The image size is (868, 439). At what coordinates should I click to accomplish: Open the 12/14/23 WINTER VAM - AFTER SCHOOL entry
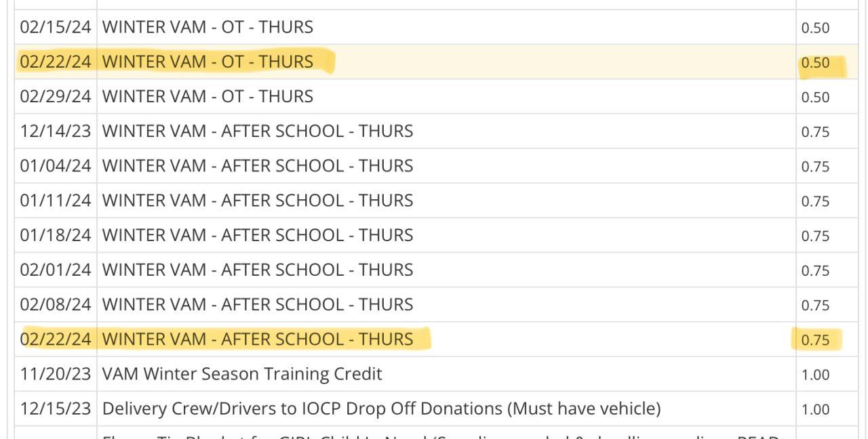point(257,131)
